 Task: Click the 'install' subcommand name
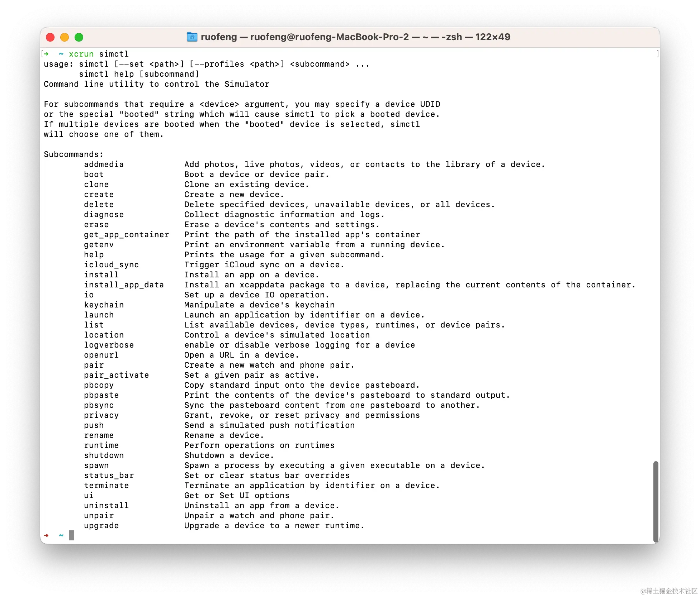(101, 275)
